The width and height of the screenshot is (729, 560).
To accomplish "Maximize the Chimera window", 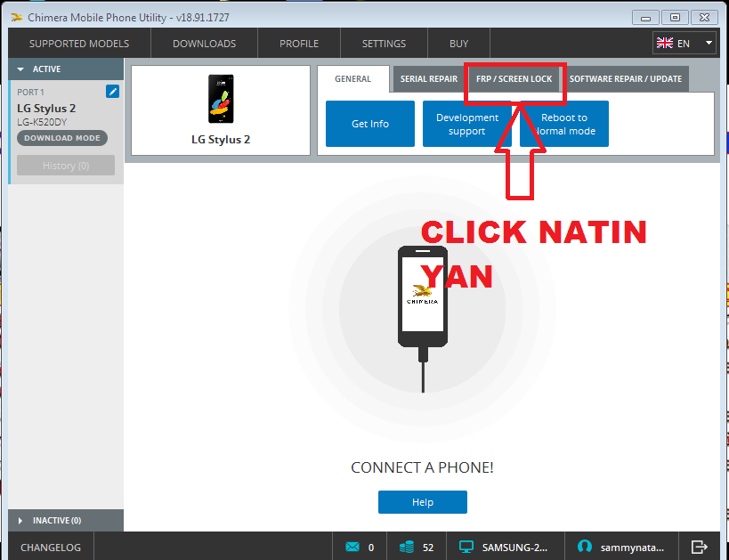I will pyautogui.click(x=675, y=18).
